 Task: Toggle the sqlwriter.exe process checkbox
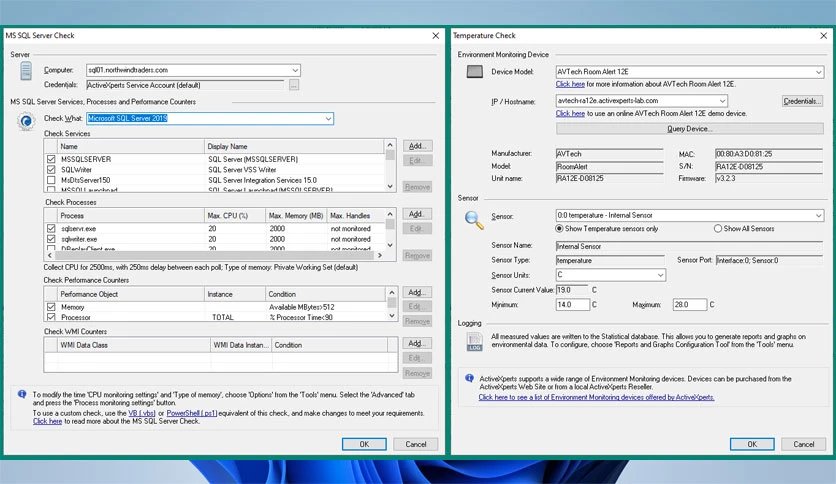click(x=51, y=239)
